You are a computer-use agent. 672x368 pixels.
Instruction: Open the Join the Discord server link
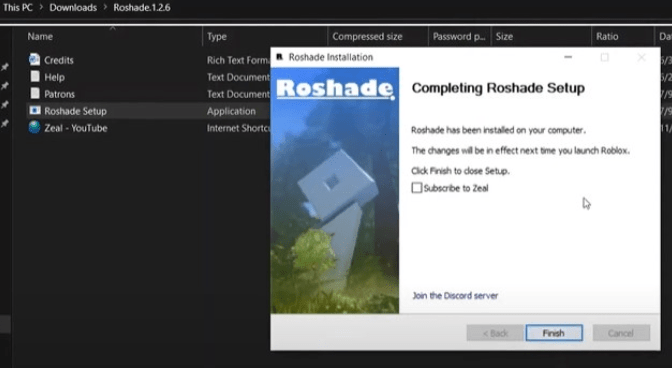[x=455, y=296]
